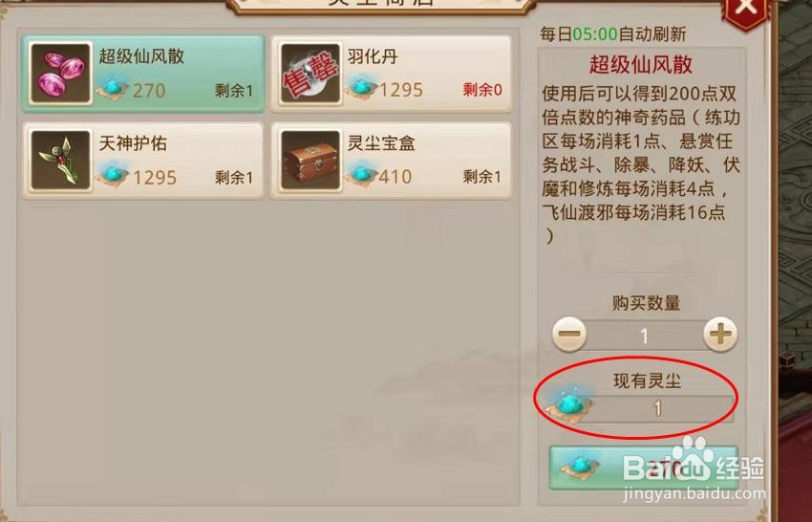Click the purchase quantity value field

point(645,336)
